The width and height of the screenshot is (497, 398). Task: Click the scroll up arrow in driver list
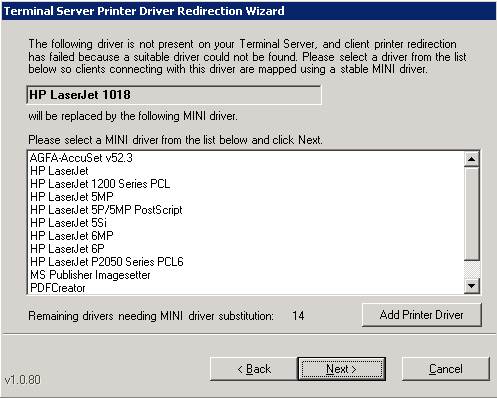(x=472, y=159)
